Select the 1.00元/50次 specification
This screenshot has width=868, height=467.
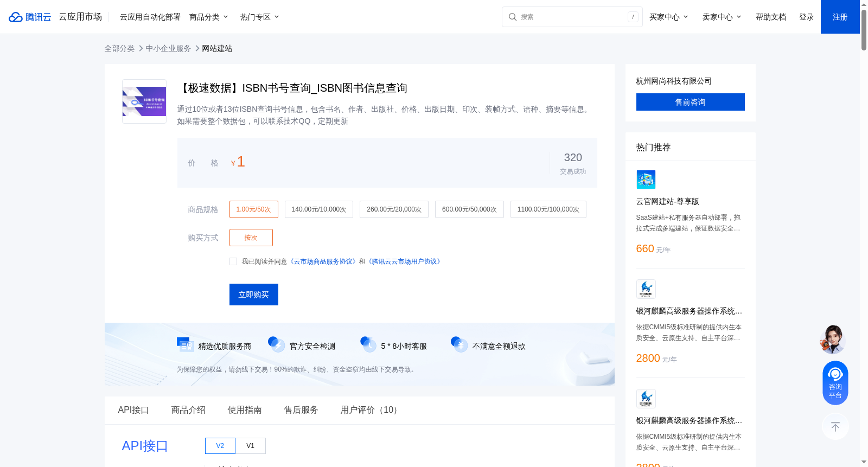click(254, 209)
